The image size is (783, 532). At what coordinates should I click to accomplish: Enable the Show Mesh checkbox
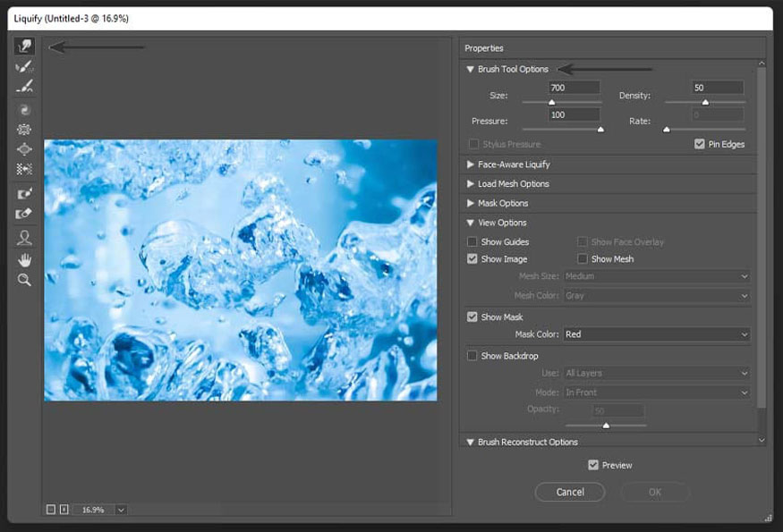tap(583, 258)
